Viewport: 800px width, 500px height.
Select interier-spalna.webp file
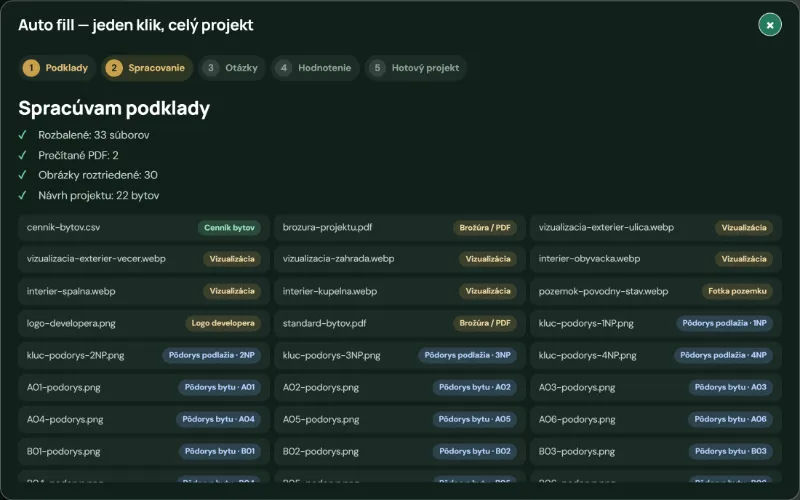(144, 291)
